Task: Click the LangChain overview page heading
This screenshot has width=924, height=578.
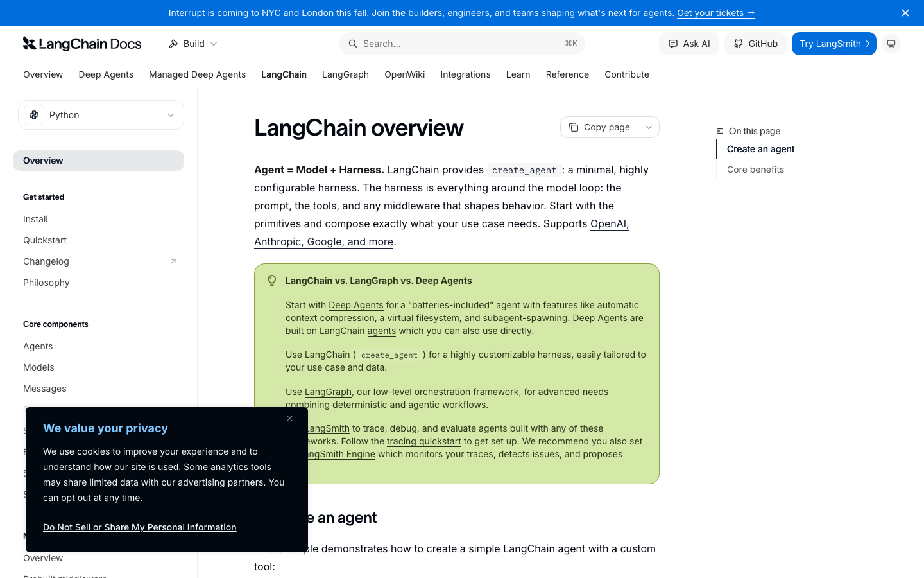Action: (x=359, y=127)
